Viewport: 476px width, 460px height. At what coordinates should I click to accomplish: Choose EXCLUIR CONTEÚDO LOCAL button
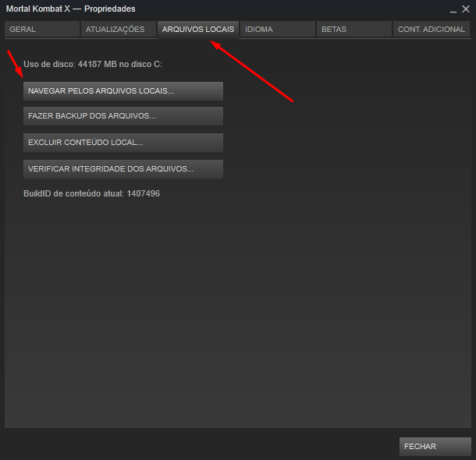coord(123,143)
